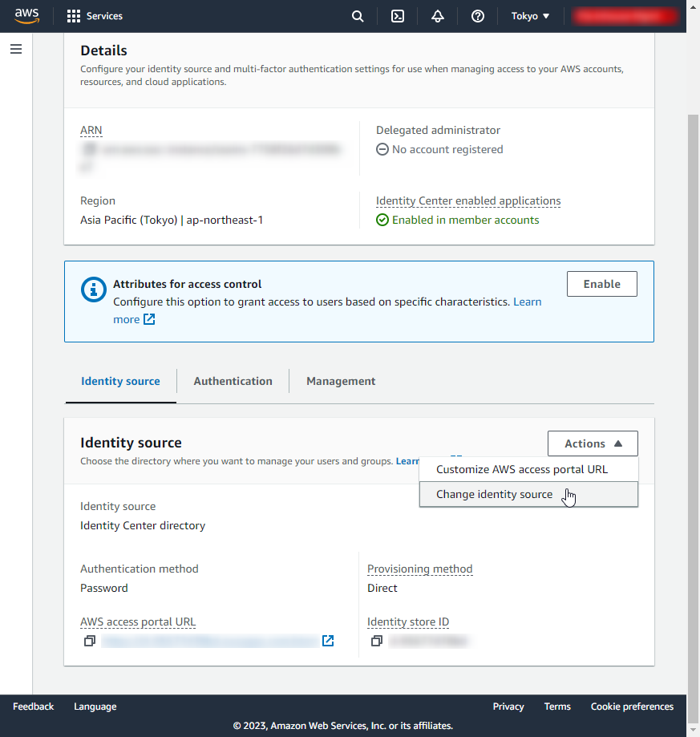Open the blurred access portal URL link
Image resolution: width=700 pixels, height=737 pixels.
(x=210, y=641)
